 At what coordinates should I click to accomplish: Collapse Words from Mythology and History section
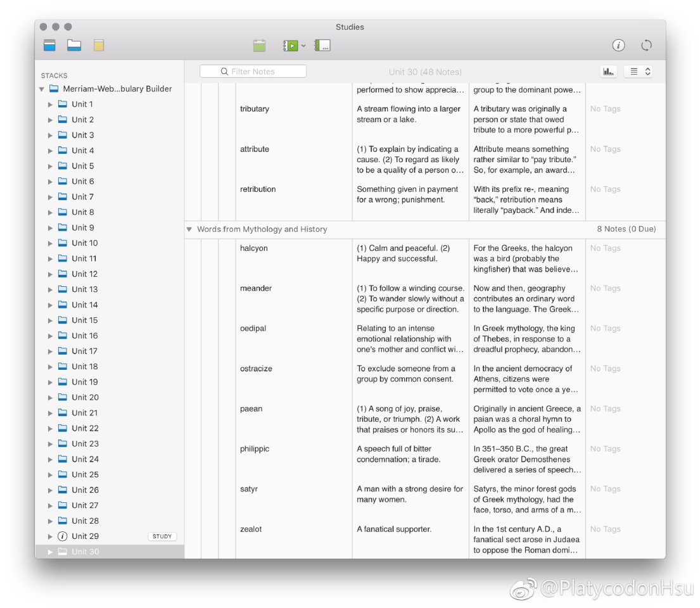click(x=189, y=229)
